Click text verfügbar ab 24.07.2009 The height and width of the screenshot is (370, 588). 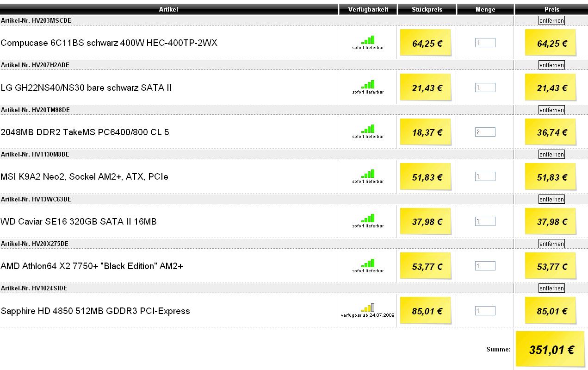click(x=368, y=315)
